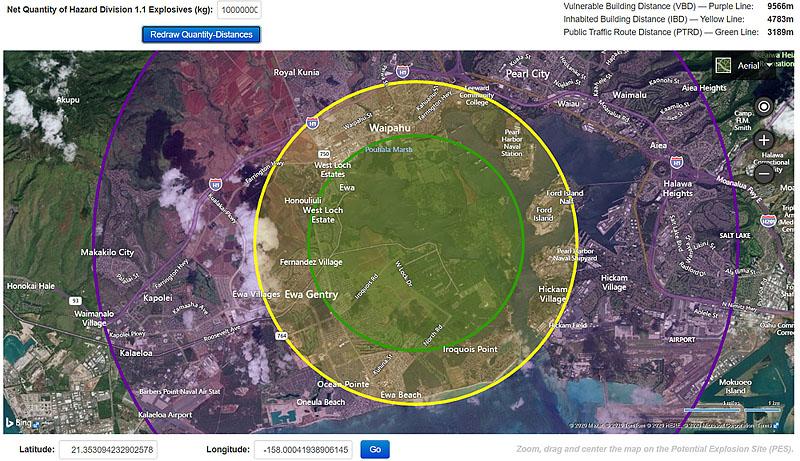Screen dimensions: 800x461
Task: Focus the Net Quantity explosives input field
Action: (x=239, y=10)
